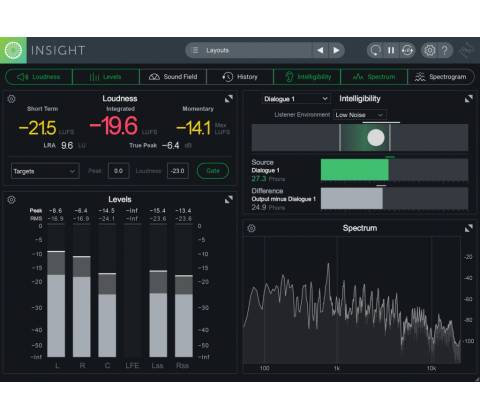This screenshot has width=480, height=420.
Task: Click the LFE channel level meter
Action: pos(133,290)
